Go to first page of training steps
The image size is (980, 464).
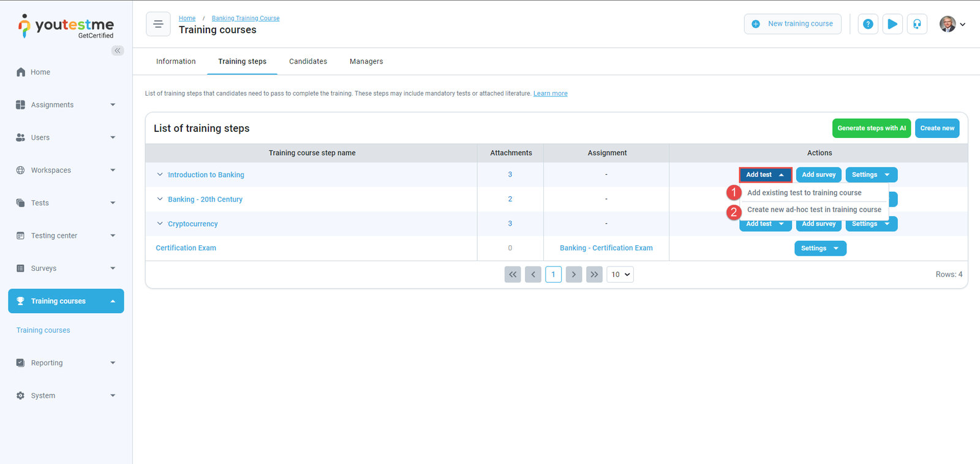point(513,275)
